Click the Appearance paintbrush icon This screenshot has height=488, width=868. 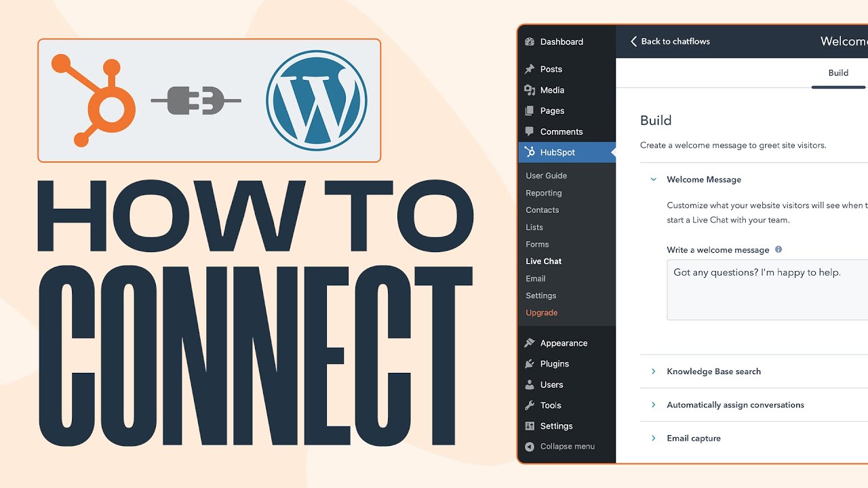530,343
